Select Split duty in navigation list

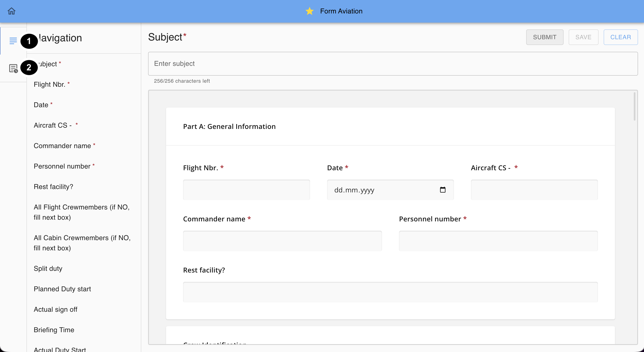coord(48,268)
